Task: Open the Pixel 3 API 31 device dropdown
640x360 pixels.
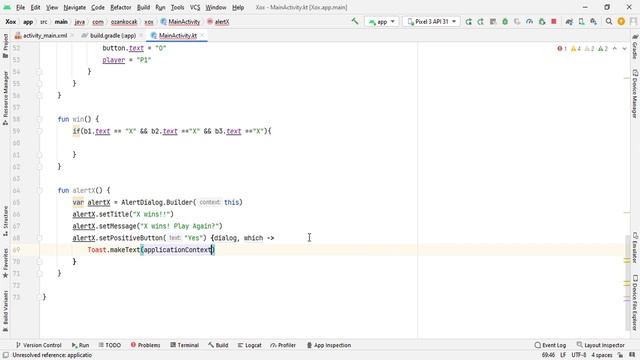Action: (x=432, y=22)
